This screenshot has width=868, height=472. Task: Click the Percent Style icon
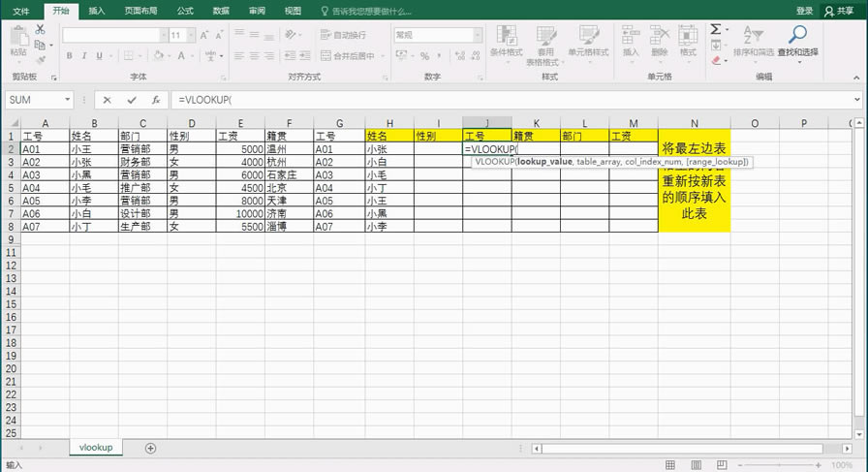[x=424, y=56]
